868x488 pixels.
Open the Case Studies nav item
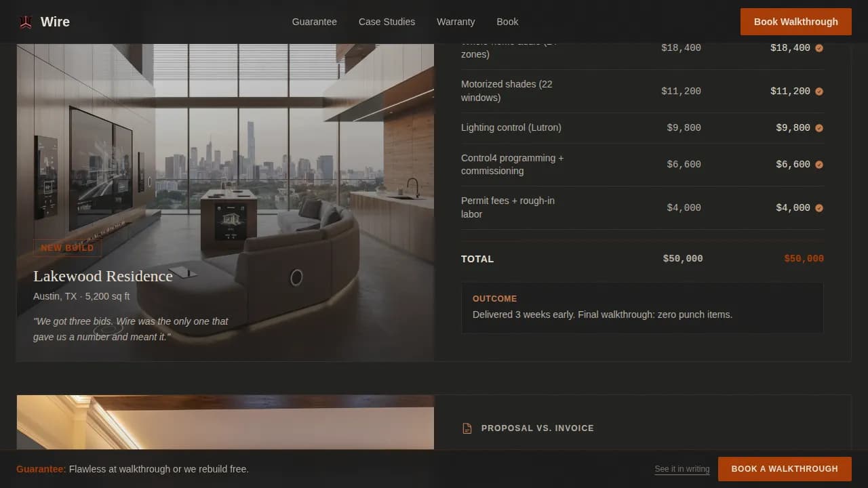pos(387,22)
